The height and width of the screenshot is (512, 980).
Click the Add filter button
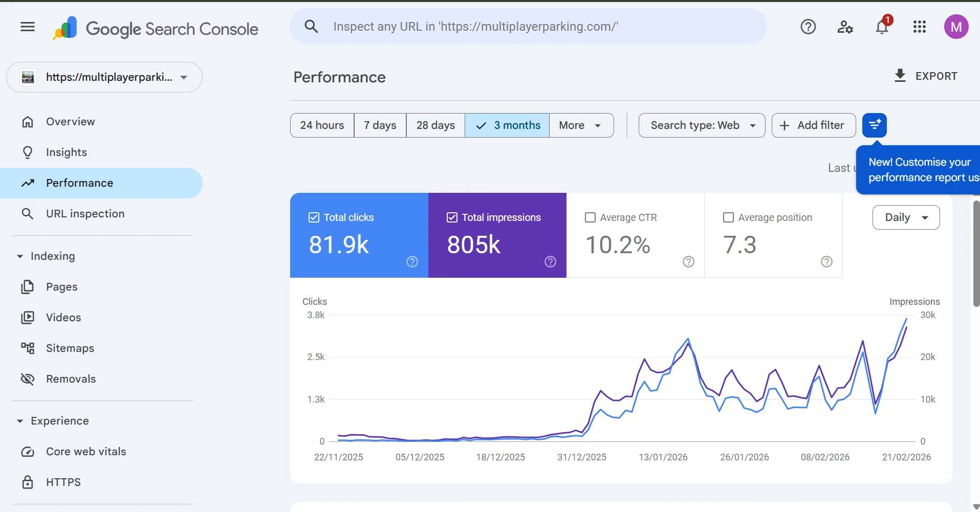[x=813, y=125]
